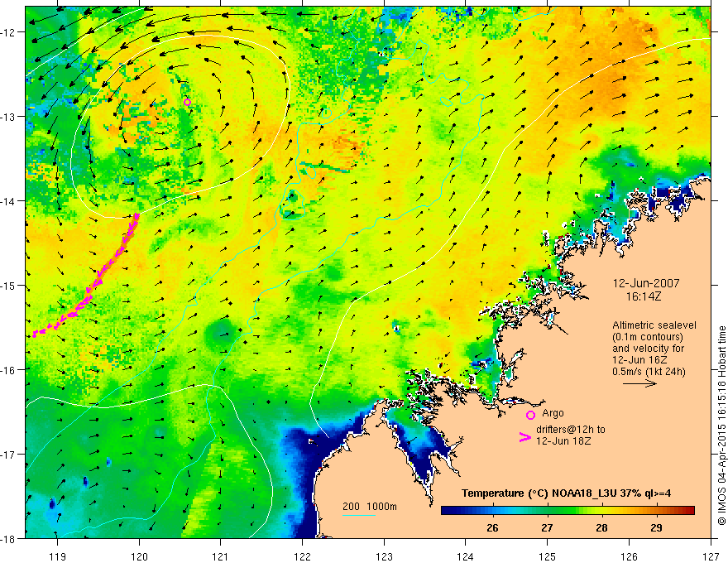Click longitude label 125 on the axis

(x=548, y=556)
